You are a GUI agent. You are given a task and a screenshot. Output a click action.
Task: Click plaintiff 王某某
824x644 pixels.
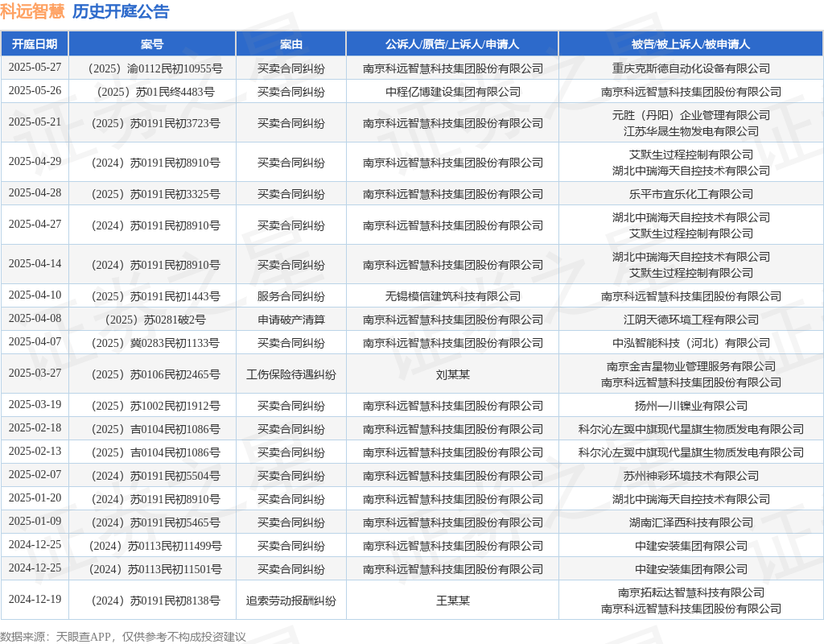pos(452,601)
